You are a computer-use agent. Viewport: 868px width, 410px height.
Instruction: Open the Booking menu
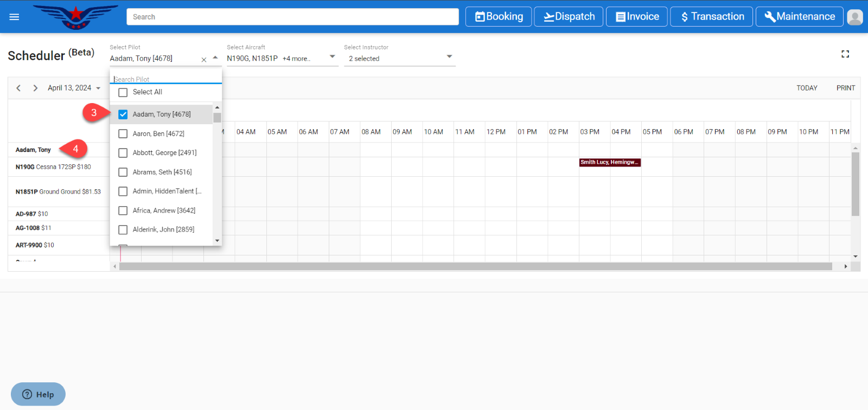499,17
